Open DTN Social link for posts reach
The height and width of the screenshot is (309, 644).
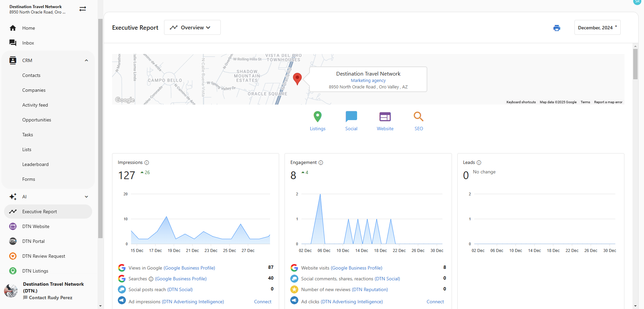180,289
